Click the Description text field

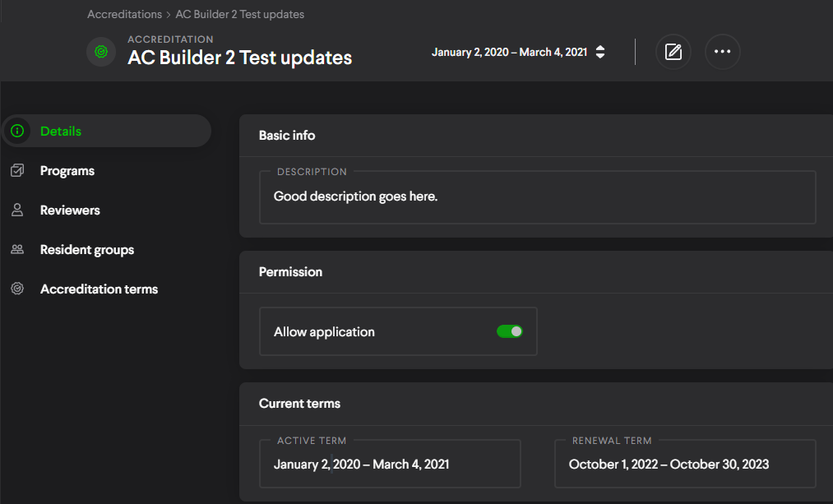537,197
